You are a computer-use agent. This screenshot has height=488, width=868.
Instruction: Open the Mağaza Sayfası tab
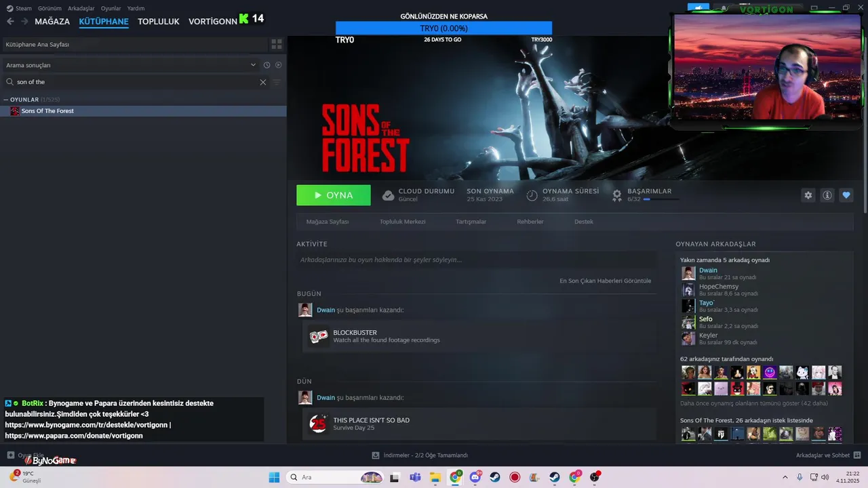(x=328, y=222)
